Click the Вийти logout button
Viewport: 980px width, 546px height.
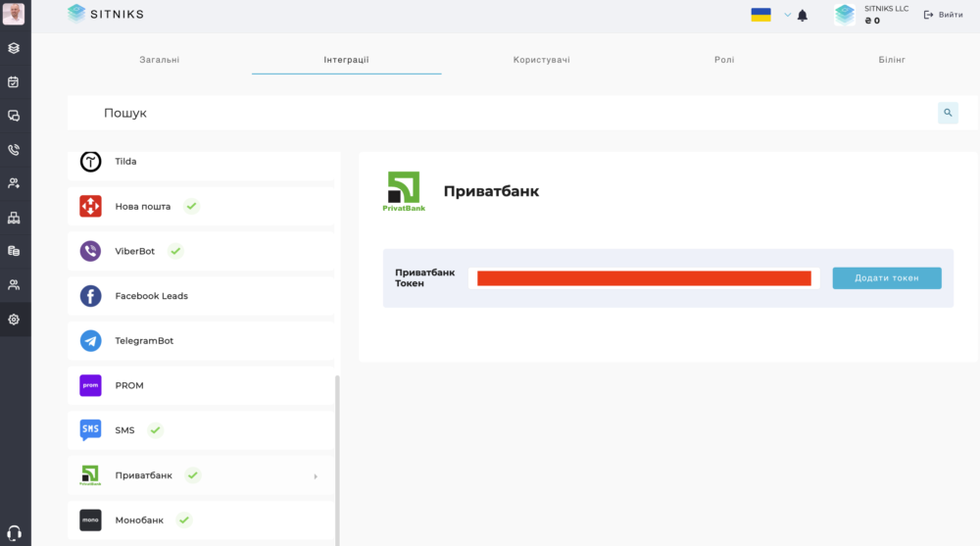click(943, 15)
